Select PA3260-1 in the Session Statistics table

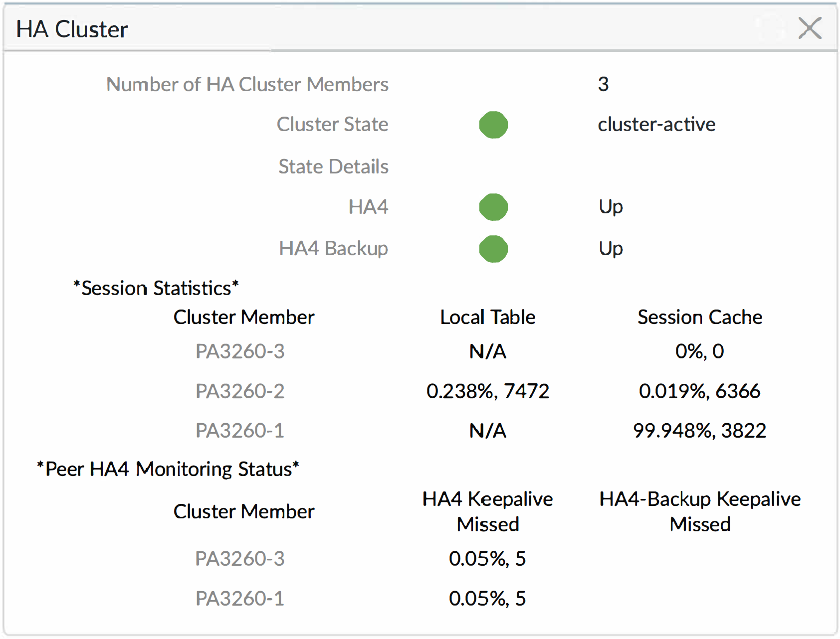pyautogui.click(x=240, y=431)
